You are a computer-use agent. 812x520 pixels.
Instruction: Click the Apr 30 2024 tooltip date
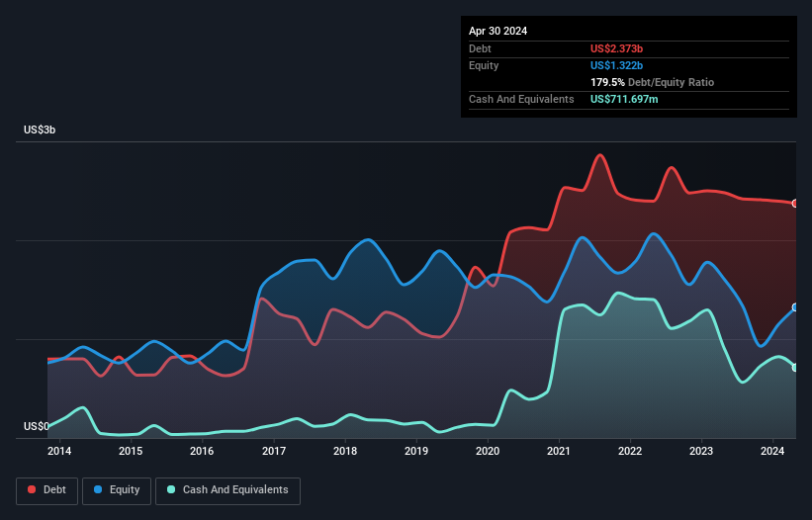[497, 31]
